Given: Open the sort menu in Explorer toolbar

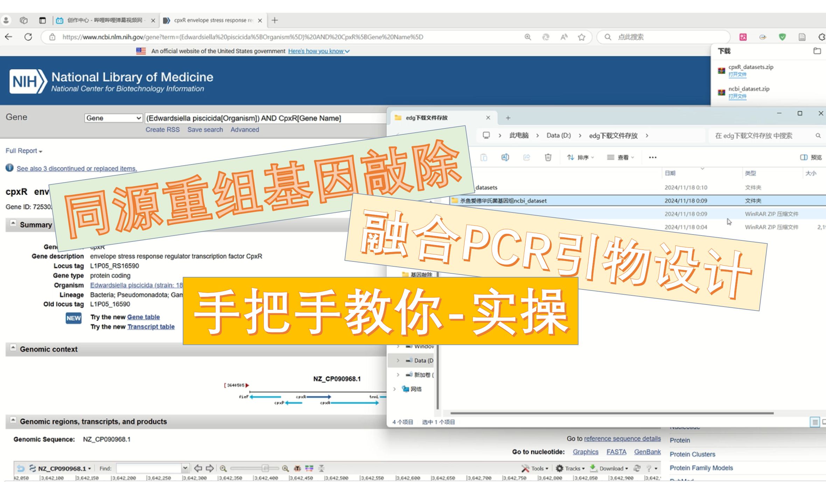Looking at the screenshot, I should click(x=580, y=157).
